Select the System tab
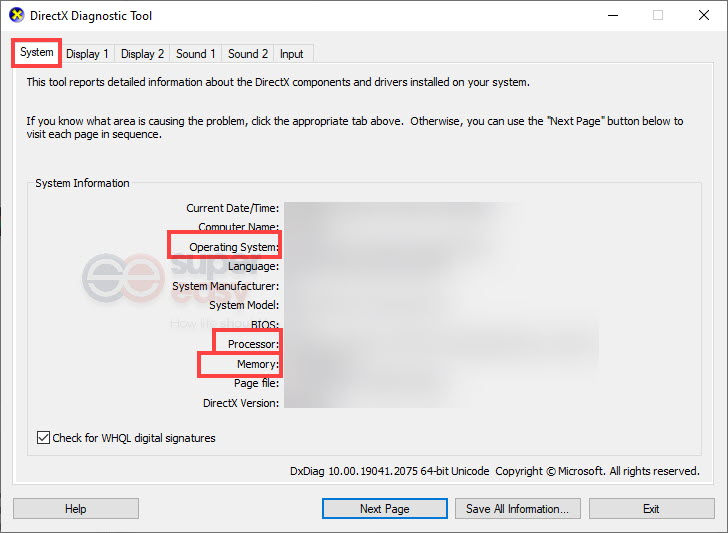This screenshot has width=728, height=533. coord(37,52)
